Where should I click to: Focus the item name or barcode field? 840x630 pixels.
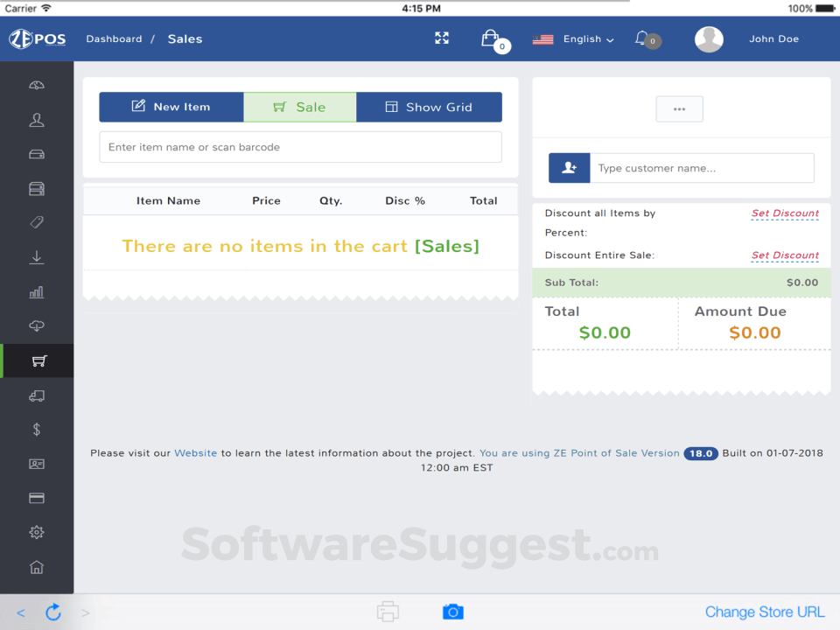(x=300, y=147)
